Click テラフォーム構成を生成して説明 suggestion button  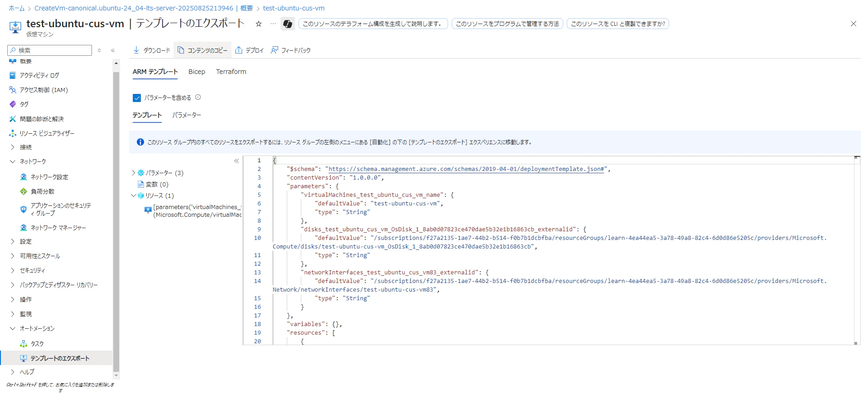click(373, 24)
